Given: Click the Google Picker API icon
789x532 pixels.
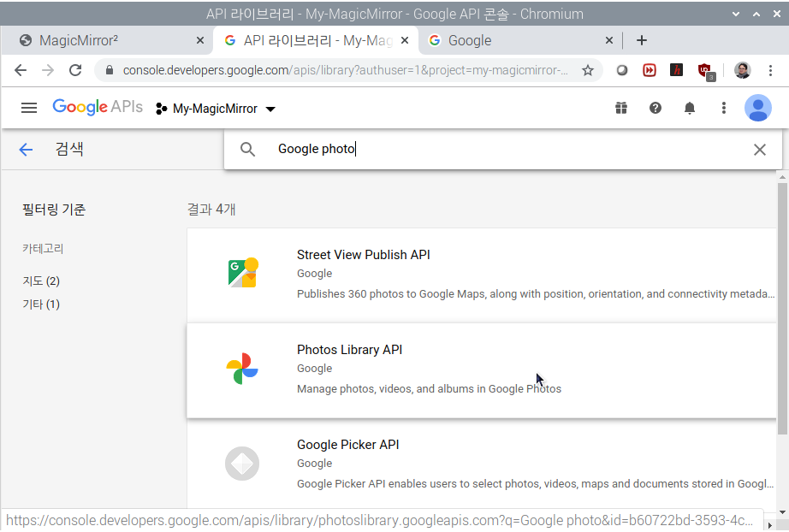Looking at the screenshot, I should click(x=242, y=464).
